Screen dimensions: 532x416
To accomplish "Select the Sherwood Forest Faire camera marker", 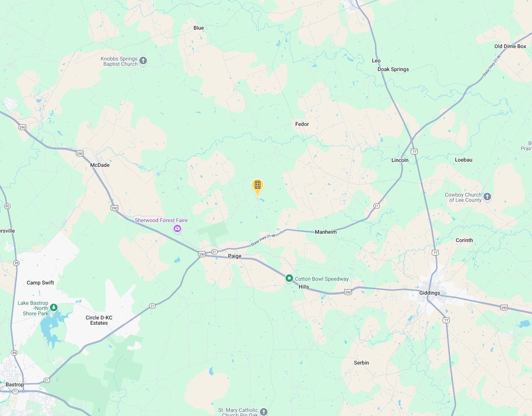I will pyautogui.click(x=177, y=228).
